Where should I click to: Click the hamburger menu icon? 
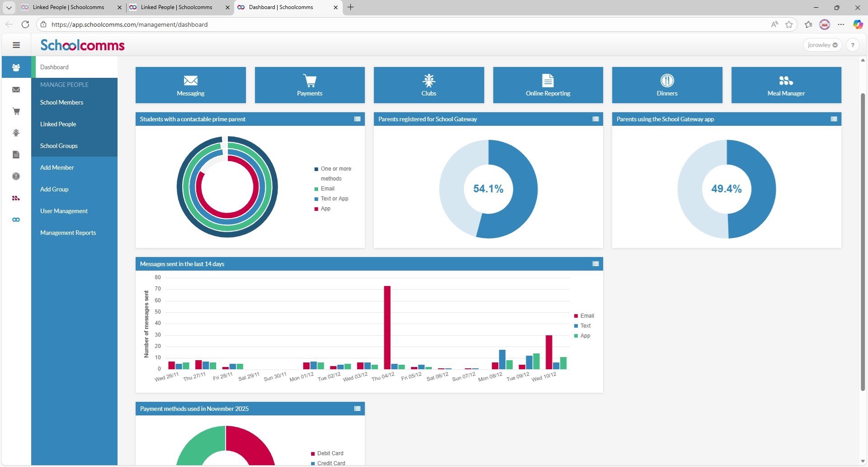click(16, 45)
